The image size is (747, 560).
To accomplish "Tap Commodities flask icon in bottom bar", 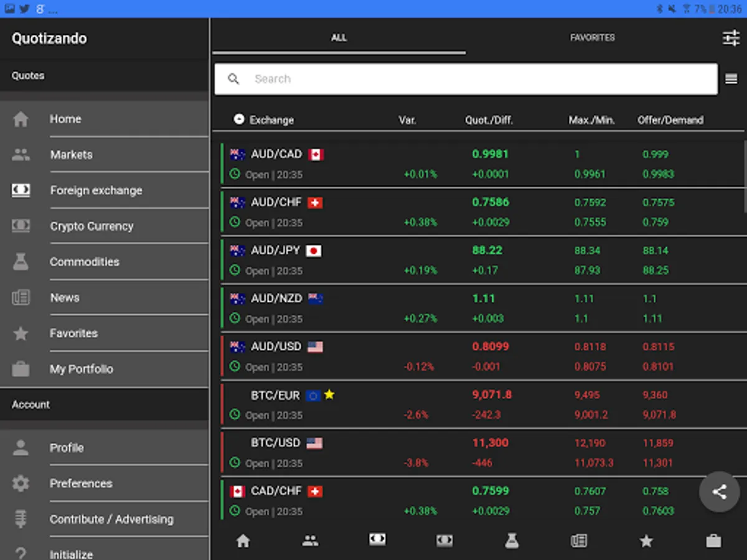I will [x=512, y=541].
